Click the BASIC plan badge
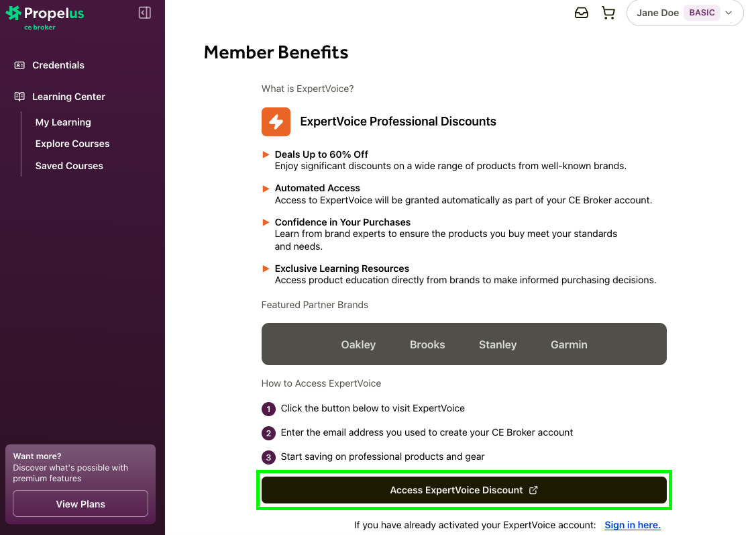Screen dimensions: 756x535 tap(702, 13)
